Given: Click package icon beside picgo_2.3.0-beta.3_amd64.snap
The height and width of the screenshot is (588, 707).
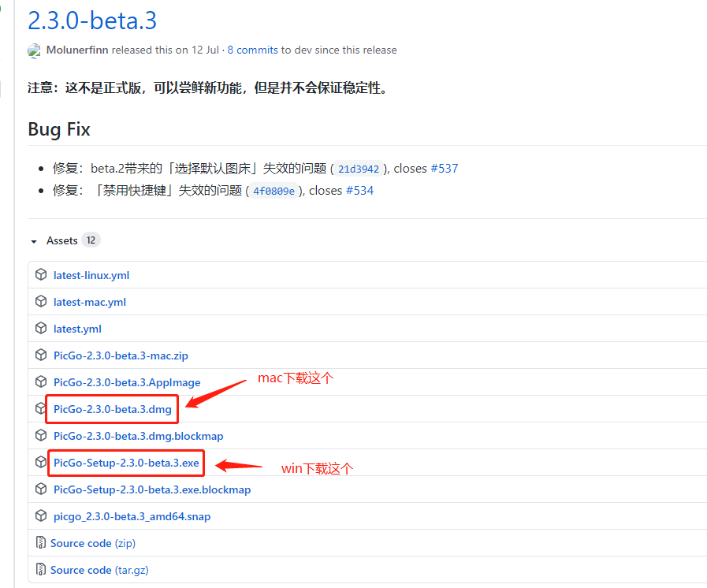Looking at the screenshot, I should [41, 516].
